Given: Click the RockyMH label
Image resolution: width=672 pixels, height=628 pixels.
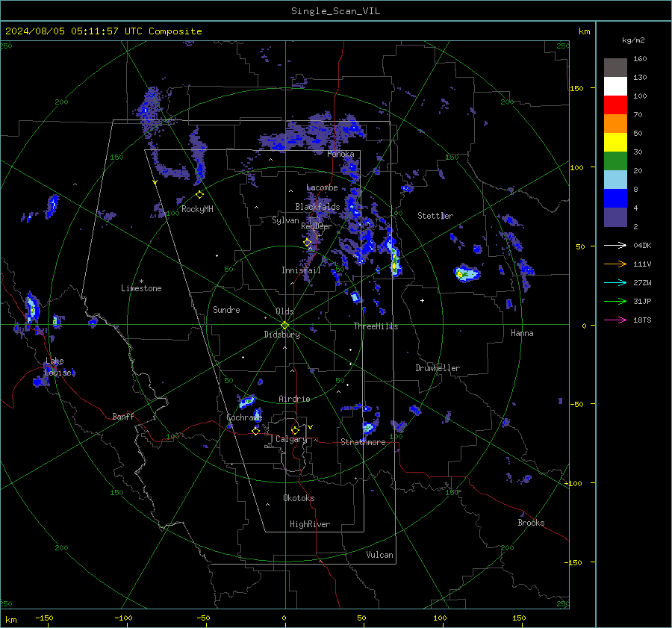Looking at the screenshot, I should point(197,209).
